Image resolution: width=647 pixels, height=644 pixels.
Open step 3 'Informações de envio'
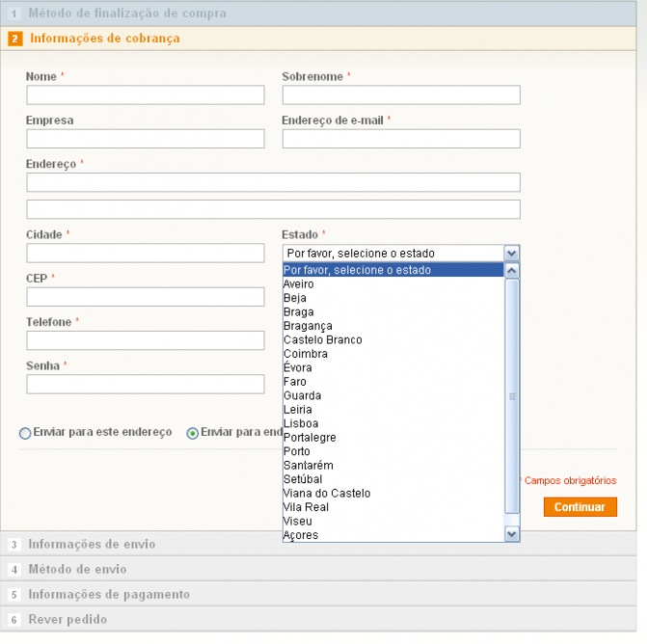click(92, 545)
